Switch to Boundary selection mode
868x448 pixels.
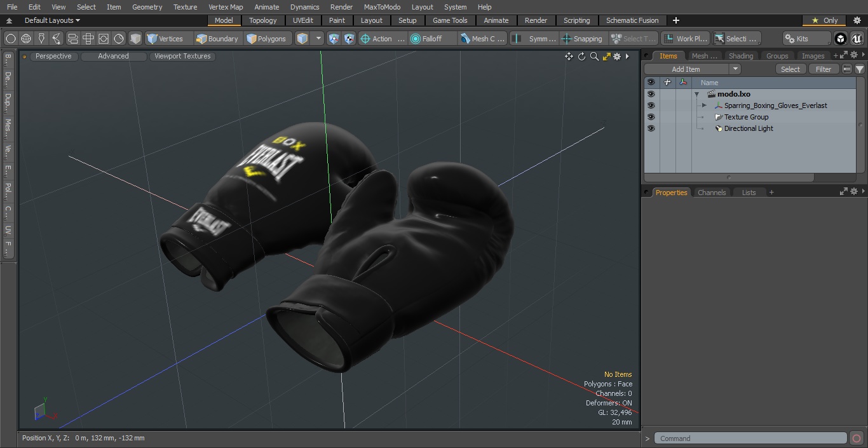pos(218,39)
